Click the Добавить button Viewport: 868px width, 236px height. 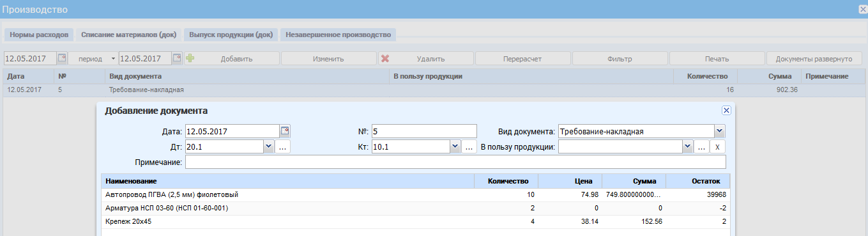(232, 59)
